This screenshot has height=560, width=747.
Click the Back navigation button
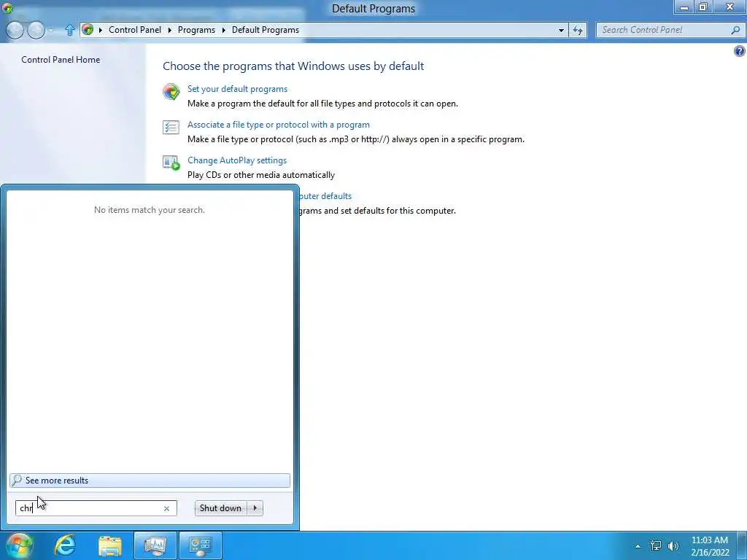pyautogui.click(x=15, y=30)
